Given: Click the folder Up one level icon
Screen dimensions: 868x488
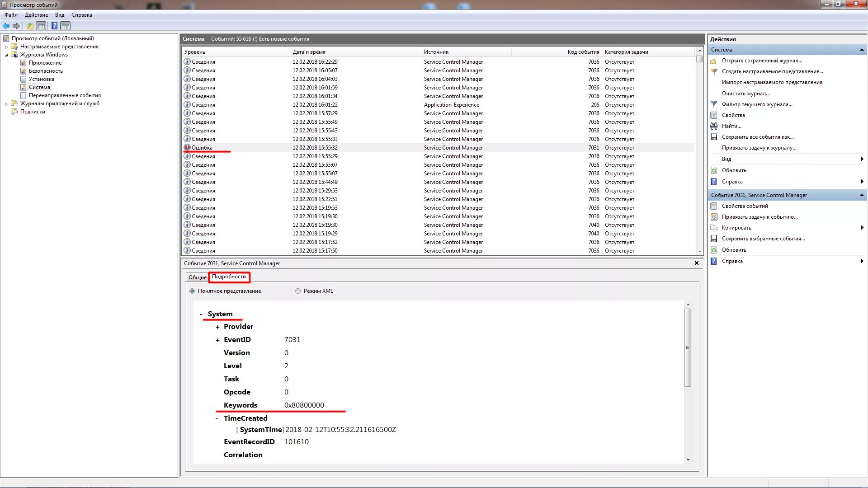Looking at the screenshot, I should tap(30, 26).
